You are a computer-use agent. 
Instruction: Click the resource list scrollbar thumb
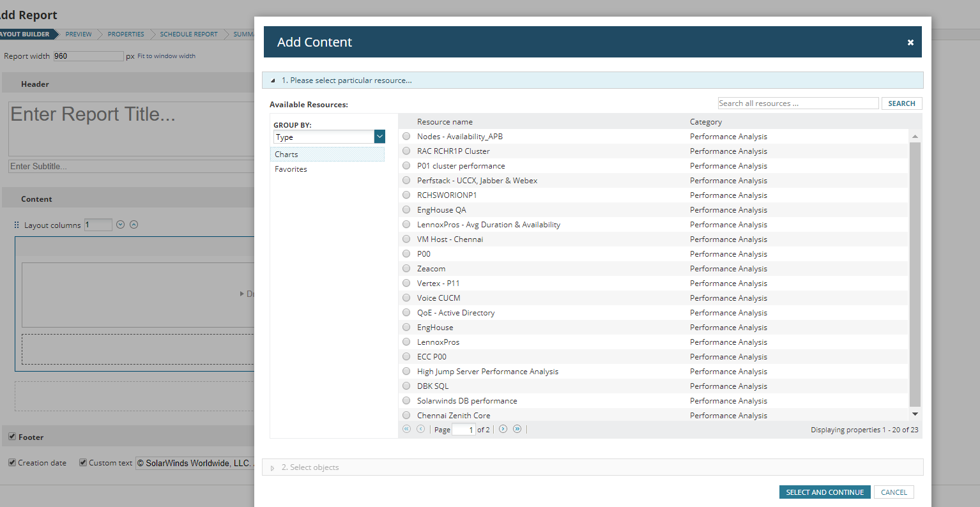click(x=915, y=275)
